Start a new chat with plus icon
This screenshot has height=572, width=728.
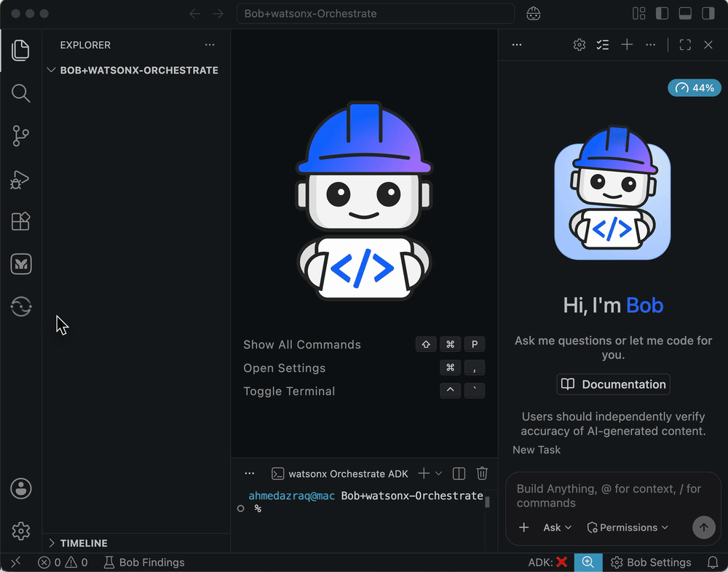(x=628, y=44)
